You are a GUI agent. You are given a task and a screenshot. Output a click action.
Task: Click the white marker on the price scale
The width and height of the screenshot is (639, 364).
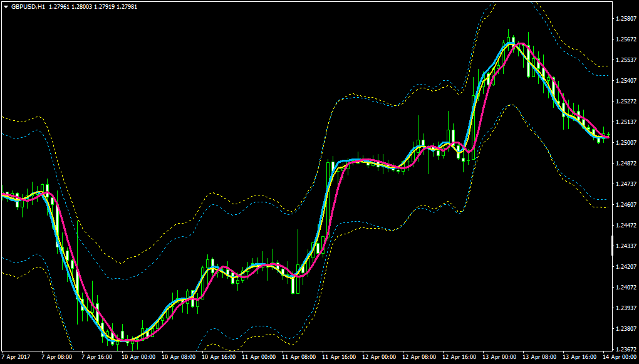coord(613,246)
